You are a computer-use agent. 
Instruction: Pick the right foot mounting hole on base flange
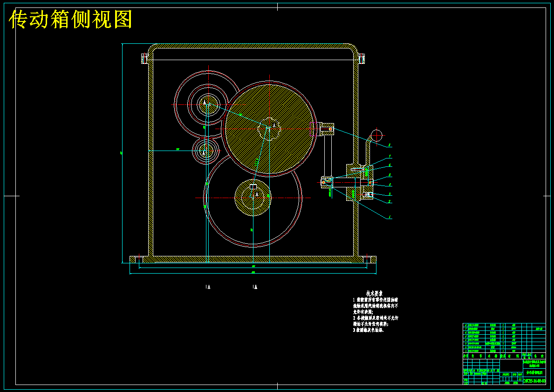tap(367, 260)
